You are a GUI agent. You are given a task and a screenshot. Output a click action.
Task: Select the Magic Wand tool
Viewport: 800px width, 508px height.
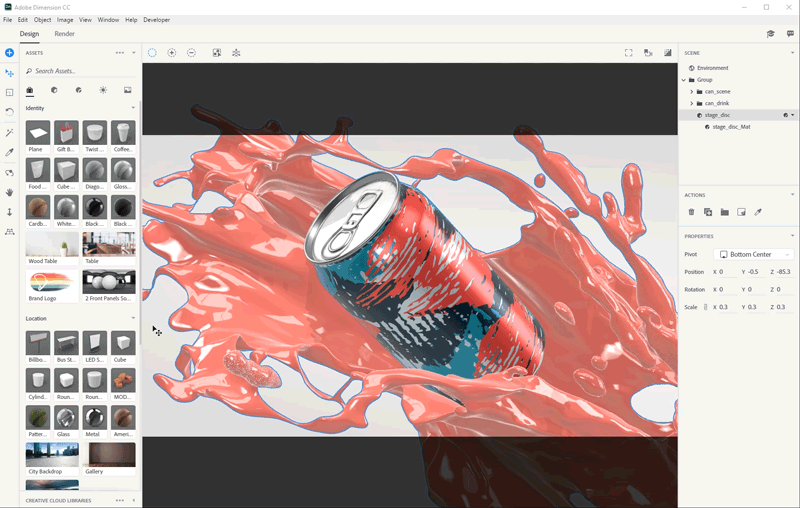point(9,132)
